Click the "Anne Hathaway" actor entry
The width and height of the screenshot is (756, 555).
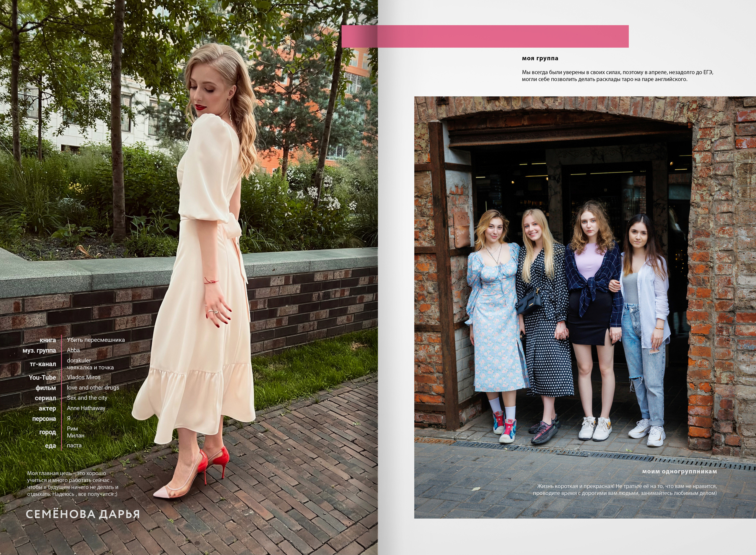point(86,408)
